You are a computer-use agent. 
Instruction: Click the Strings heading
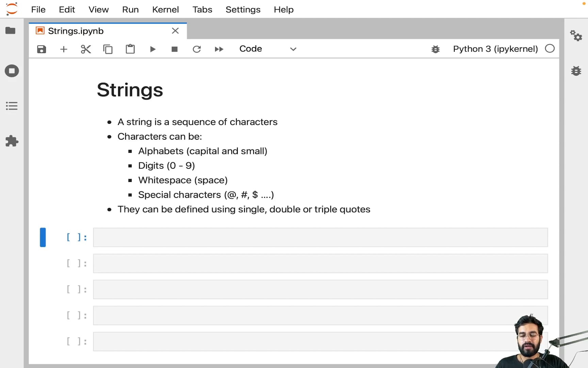[x=130, y=90]
